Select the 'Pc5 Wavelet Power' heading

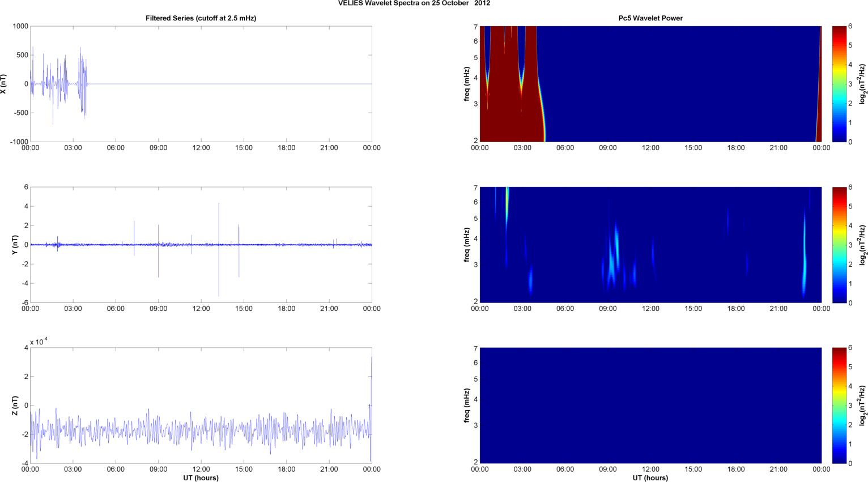coord(650,18)
